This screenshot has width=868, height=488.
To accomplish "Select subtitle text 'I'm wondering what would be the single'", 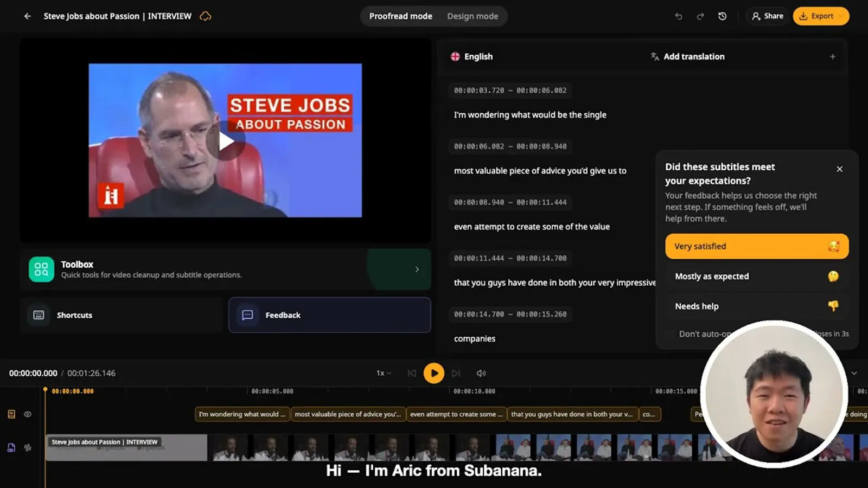I will (530, 115).
